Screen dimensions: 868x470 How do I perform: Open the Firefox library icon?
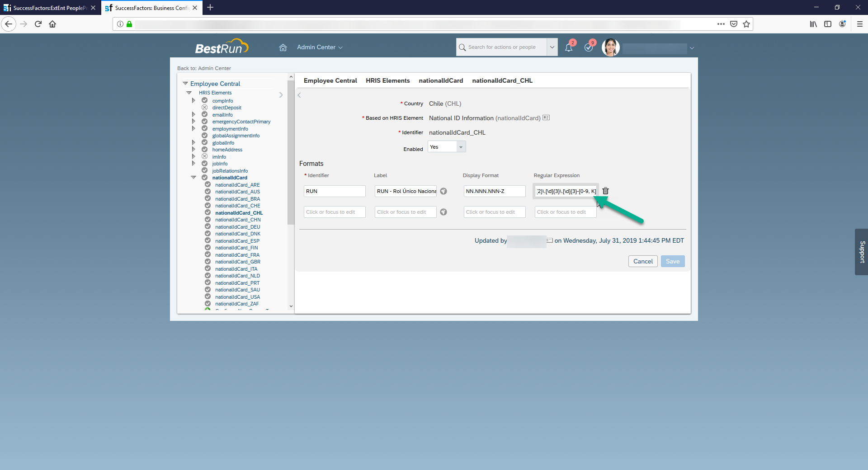[x=813, y=24]
